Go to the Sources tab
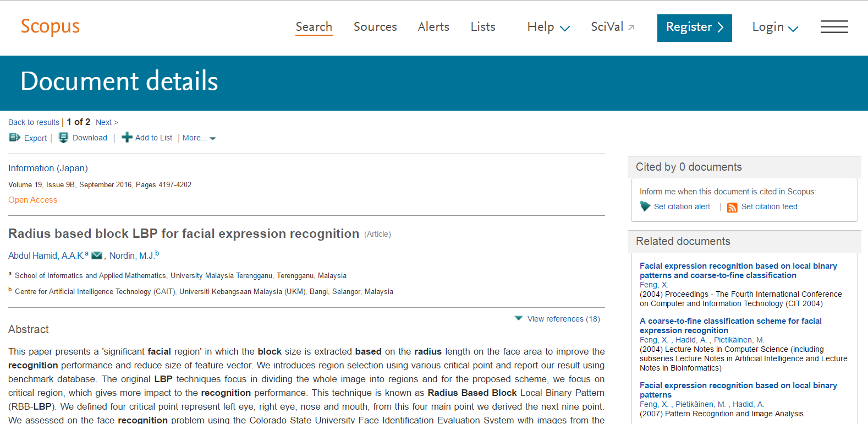Viewport: 868px width, 424px height. click(x=375, y=27)
